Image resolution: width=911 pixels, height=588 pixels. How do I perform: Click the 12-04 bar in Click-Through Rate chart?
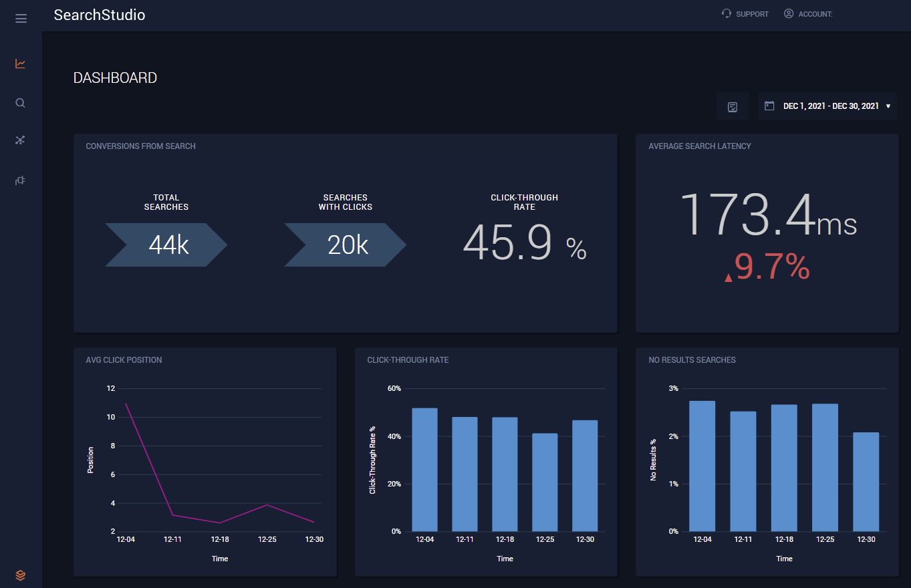[425, 470]
